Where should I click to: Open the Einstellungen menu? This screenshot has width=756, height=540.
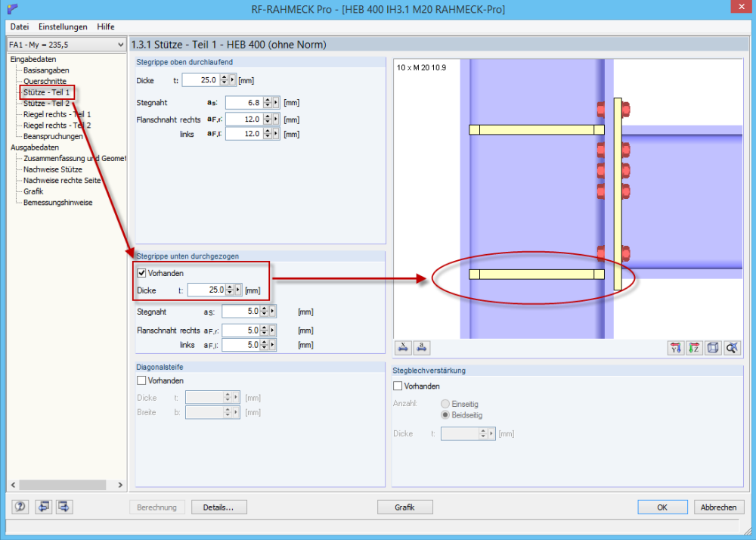[x=63, y=26]
